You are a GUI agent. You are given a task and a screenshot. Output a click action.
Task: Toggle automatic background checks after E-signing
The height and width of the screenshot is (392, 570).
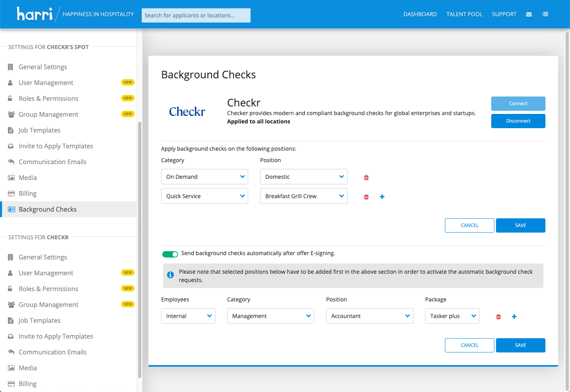pos(170,254)
